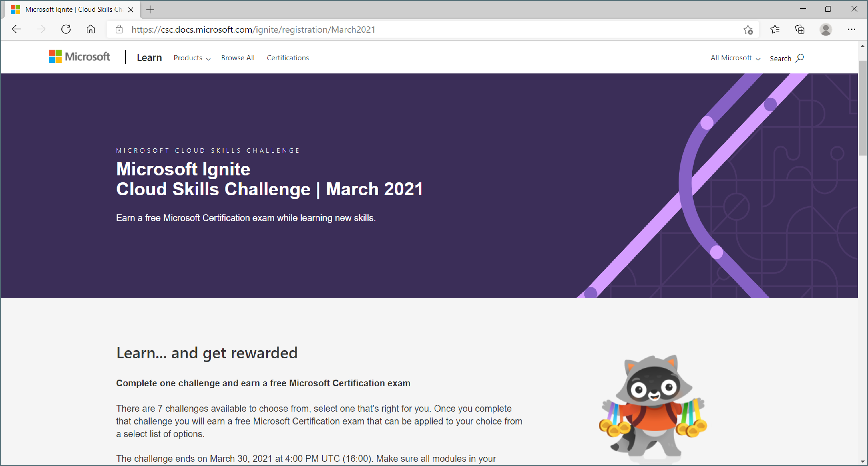The image size is (868, 466).
Task: Open the browser home page icon
Action: click(x=91, y=29)
